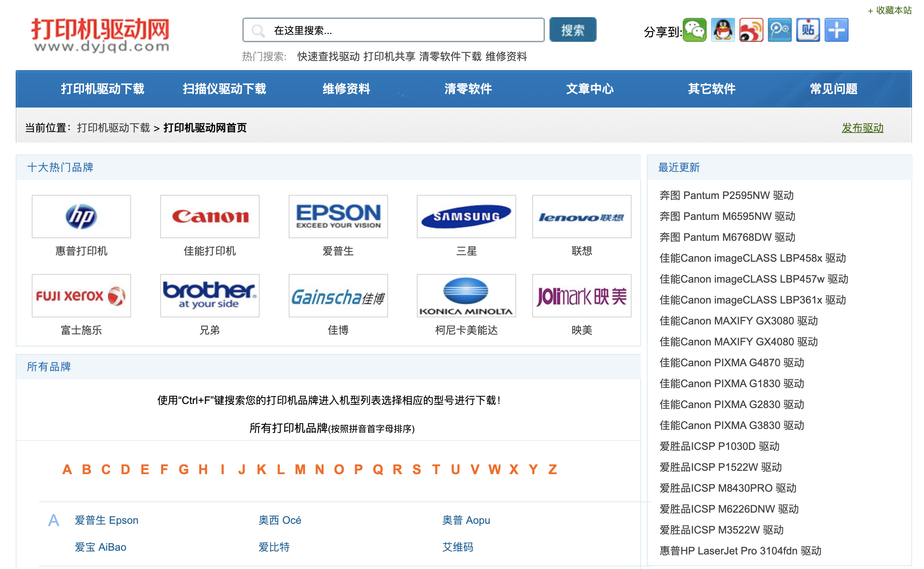Screen dimensions: 924x569
Task: Share the page to WeChat icon
Action: click(x=694, y=30)
